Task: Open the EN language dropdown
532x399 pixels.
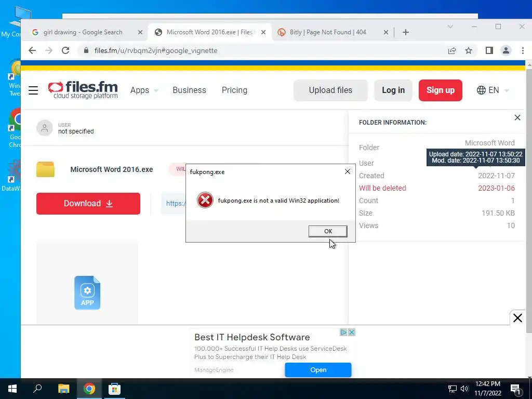Action: (x=493, y=90)
